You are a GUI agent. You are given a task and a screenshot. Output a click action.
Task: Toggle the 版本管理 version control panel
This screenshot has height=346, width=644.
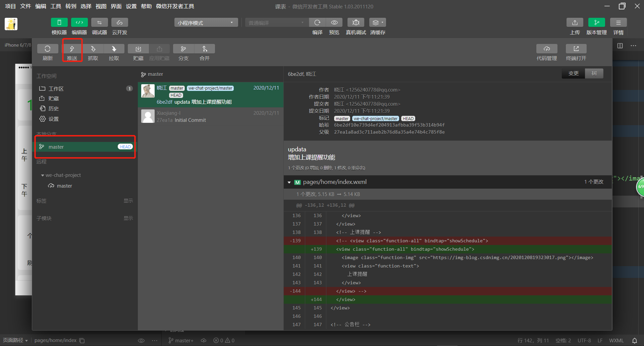[597, 22]
